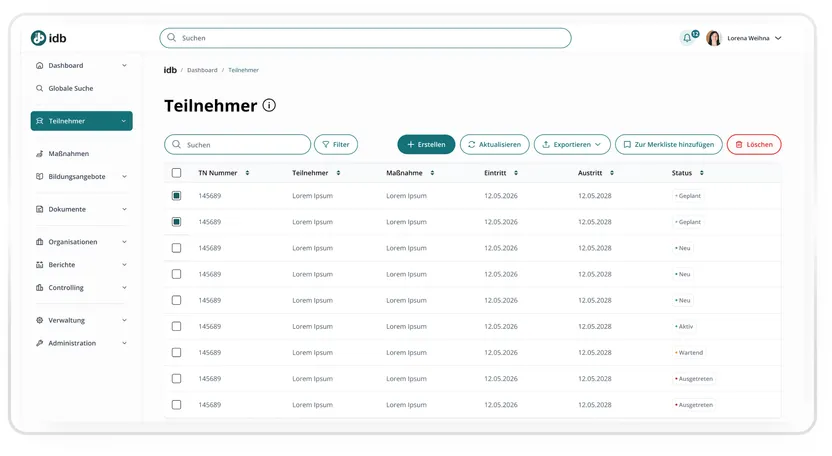Select the Teilnehmer sidebar item
The width and height of the screenshot is (832, 456).
[x=81, y=121]
